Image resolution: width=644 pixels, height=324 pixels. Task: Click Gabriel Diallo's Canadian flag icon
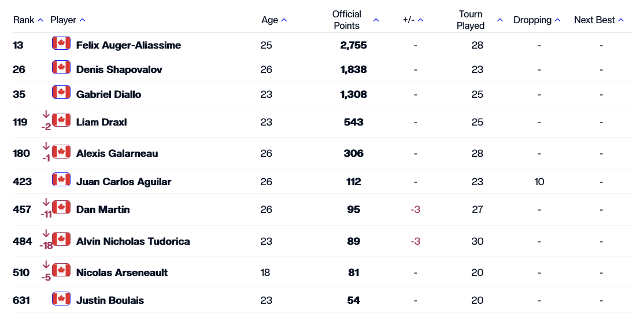pyautogui.click(x=61, y=93)
